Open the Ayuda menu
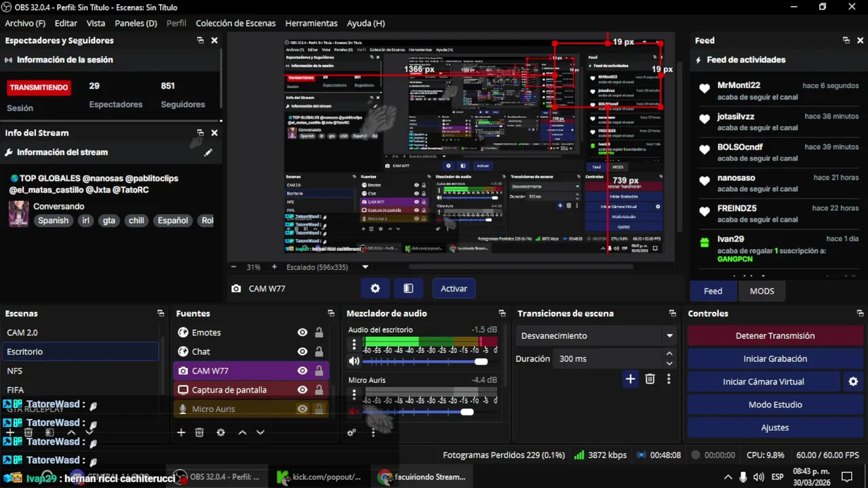Screen dimensions: 868x488 [366, 23]
